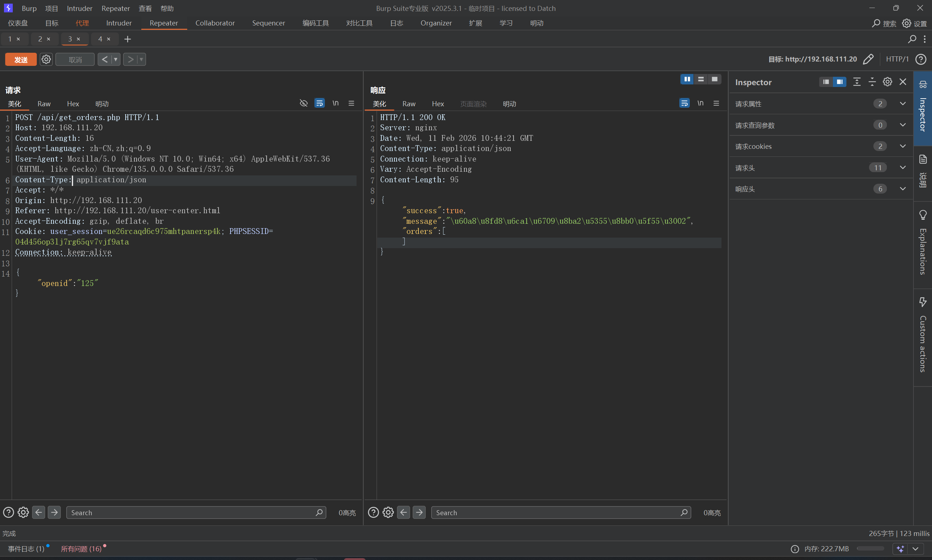Click the AI sparkle icon in status bar

pos(900,549)
